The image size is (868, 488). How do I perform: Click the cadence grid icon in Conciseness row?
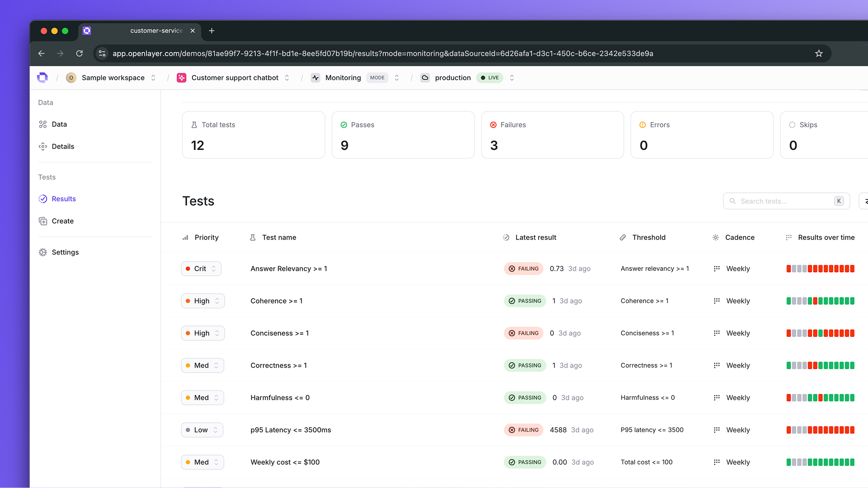[x=717, y=333]
